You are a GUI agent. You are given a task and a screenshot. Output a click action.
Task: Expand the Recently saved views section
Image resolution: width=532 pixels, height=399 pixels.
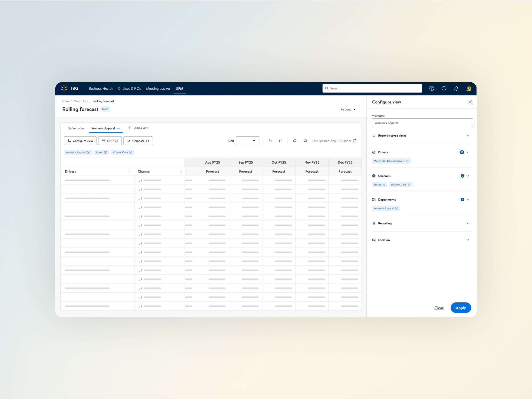(468, 136)
